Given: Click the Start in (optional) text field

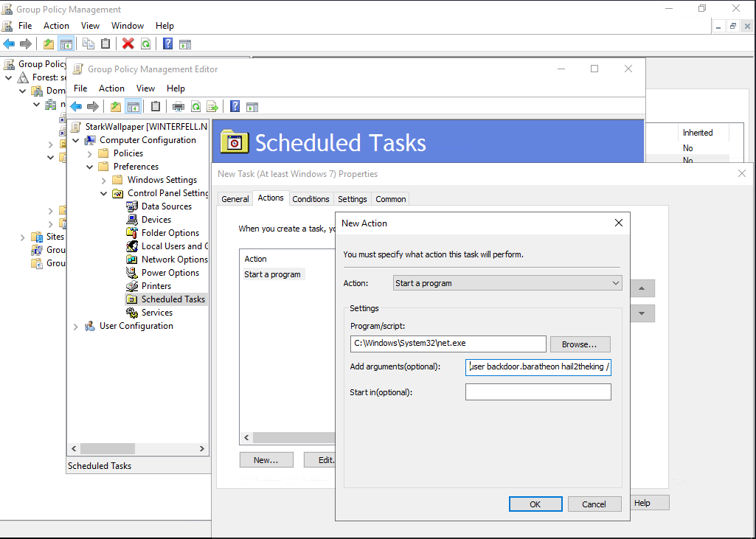Looking at the screenshot, I should click(x=538, y=392).
